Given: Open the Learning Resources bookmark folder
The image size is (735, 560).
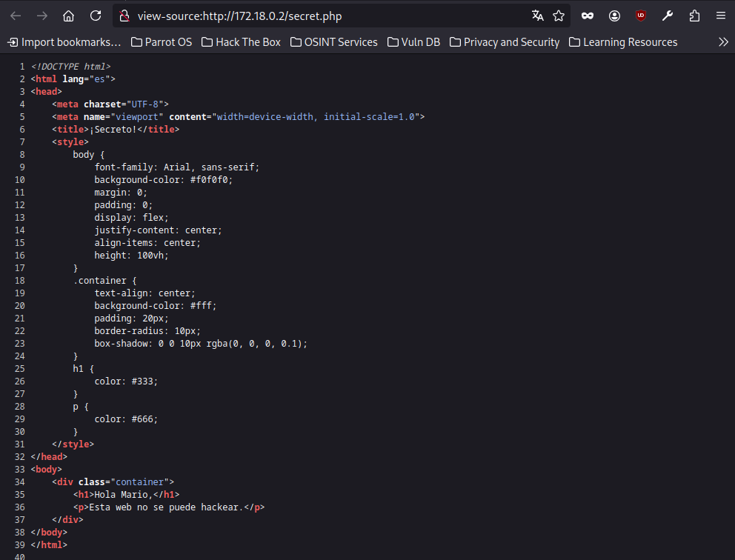Looking at the screenshot, I should tap(622, 42).
